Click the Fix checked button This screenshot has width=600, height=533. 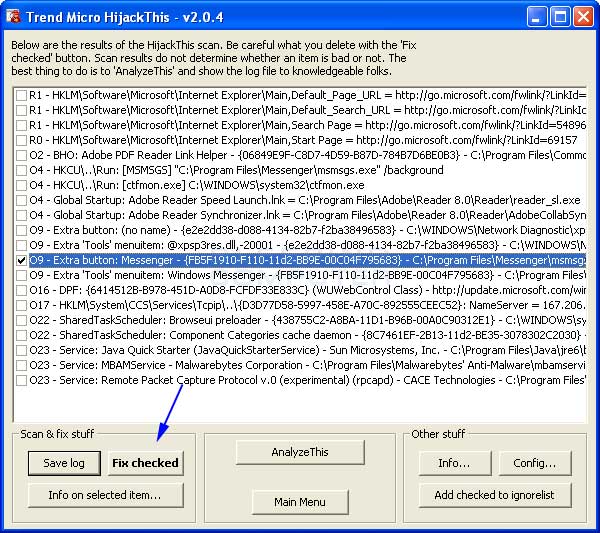[x=145, y=463]
